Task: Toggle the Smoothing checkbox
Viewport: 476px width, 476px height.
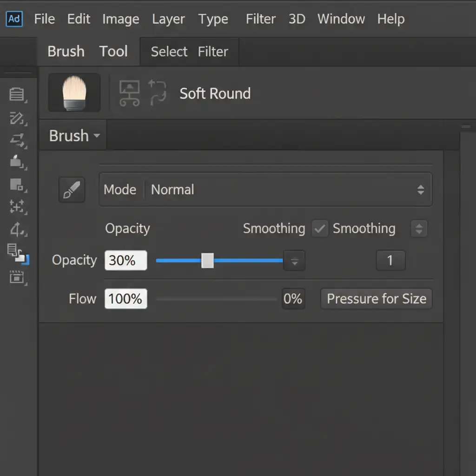Action: pos(320,229)
